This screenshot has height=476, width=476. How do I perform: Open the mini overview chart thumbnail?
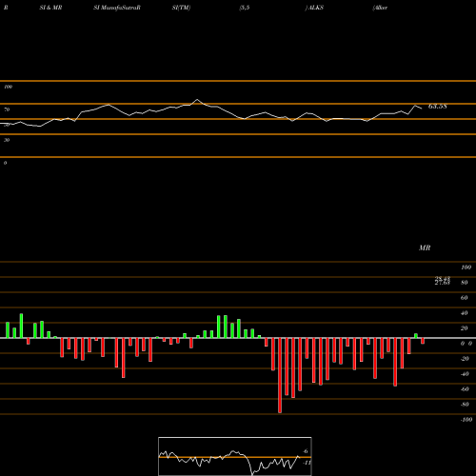point(235,456)
